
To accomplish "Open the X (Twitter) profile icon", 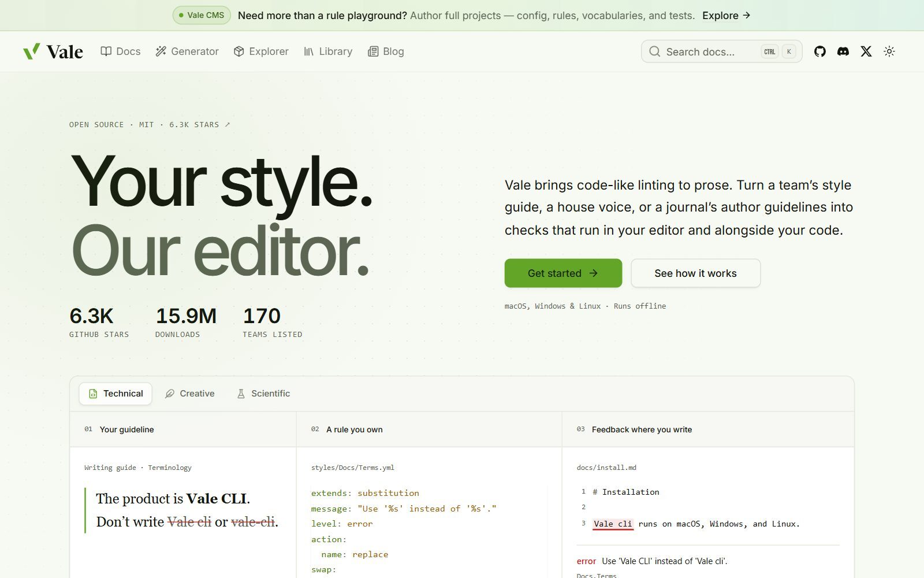I will coord(866,51).
